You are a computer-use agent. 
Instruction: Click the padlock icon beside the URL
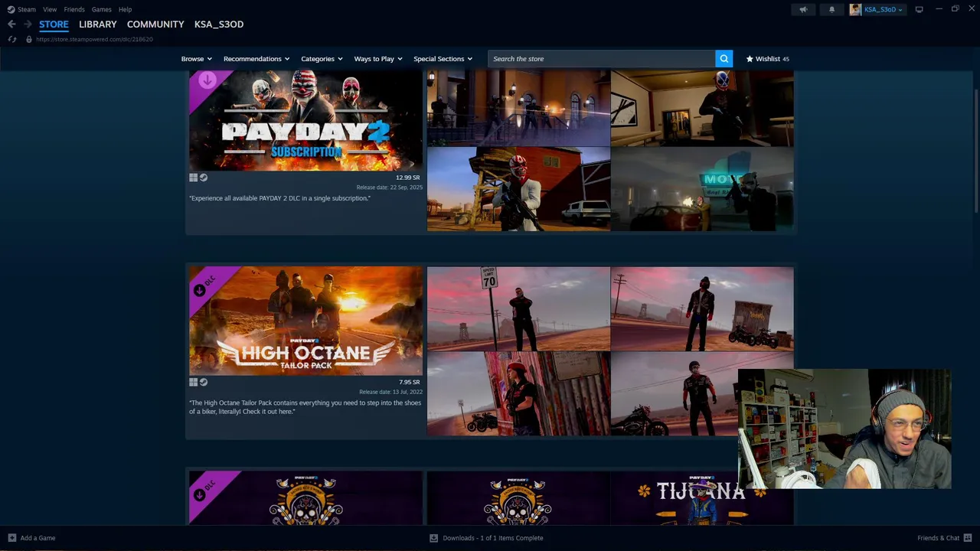point(29,39)
